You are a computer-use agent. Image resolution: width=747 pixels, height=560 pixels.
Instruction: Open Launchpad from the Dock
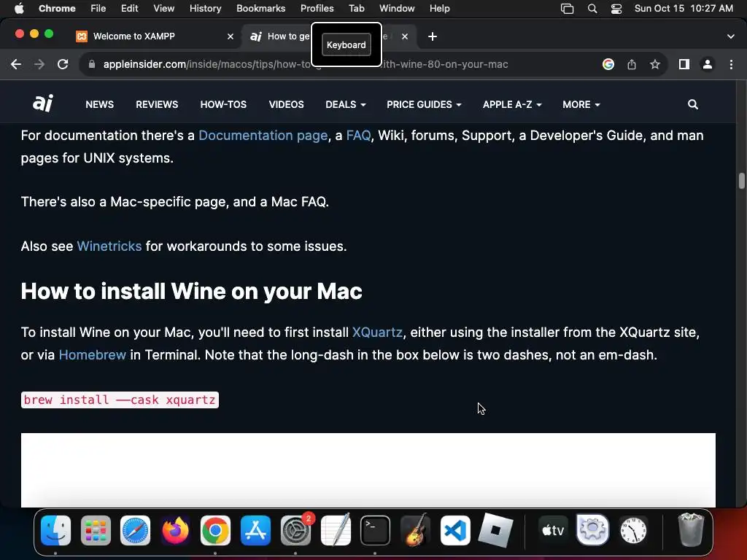pyautogui.click(x=96, y=531)
